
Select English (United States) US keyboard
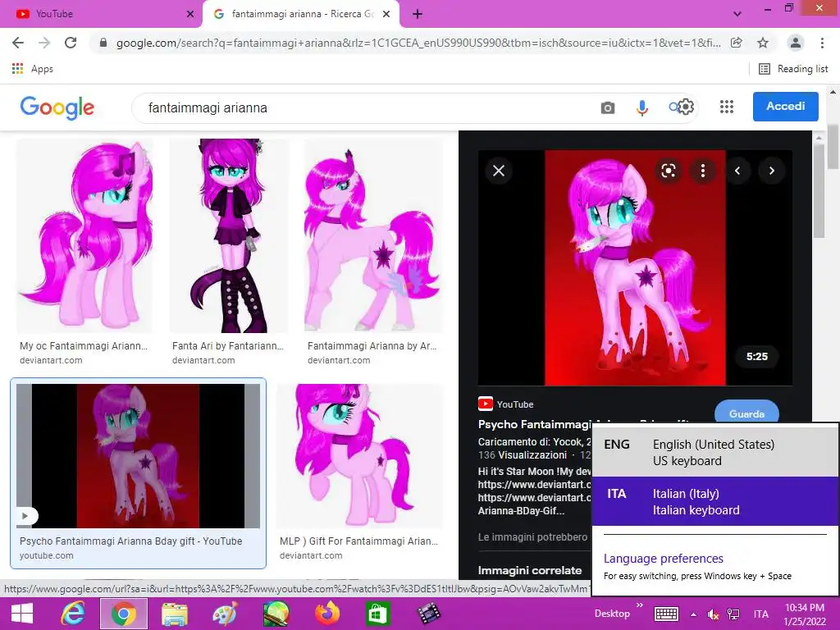pyautogui.click(x=715, y=452)
